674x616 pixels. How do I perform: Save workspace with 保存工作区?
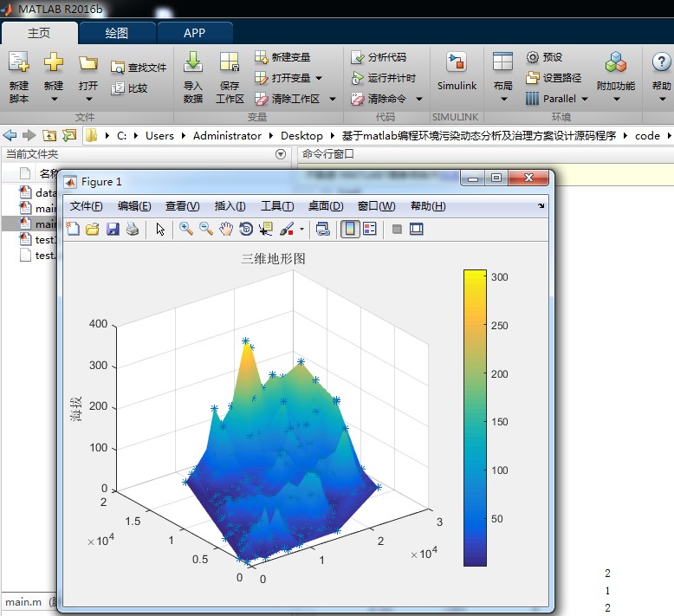(x=230, y=77)
